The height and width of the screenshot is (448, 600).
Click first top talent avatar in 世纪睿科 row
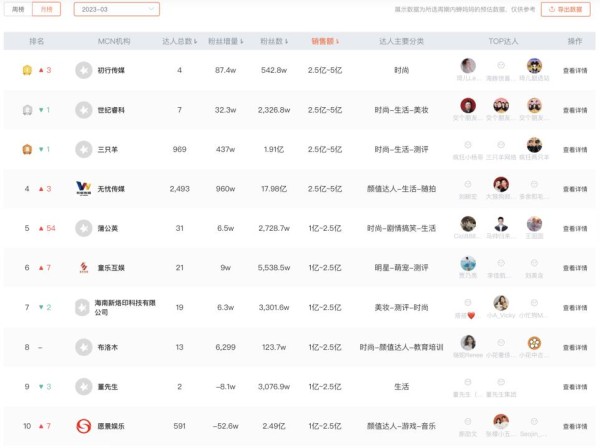tap(467, 105)
